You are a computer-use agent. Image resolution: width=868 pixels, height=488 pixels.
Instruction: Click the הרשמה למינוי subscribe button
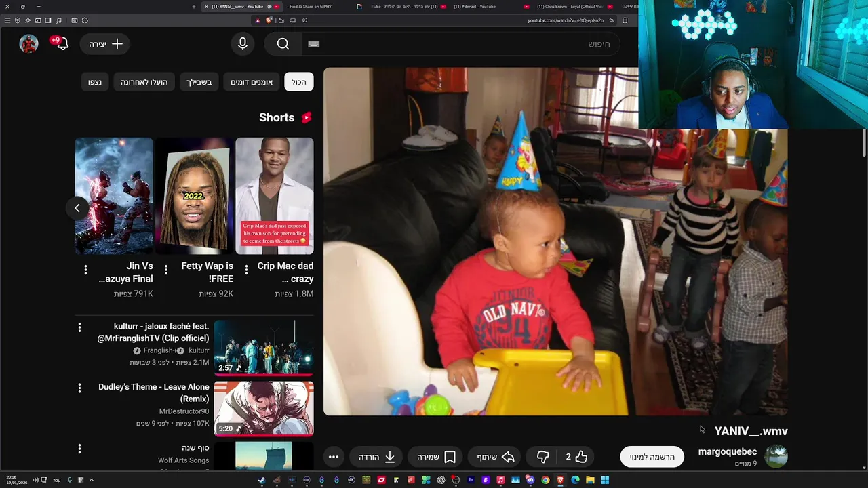652,457
